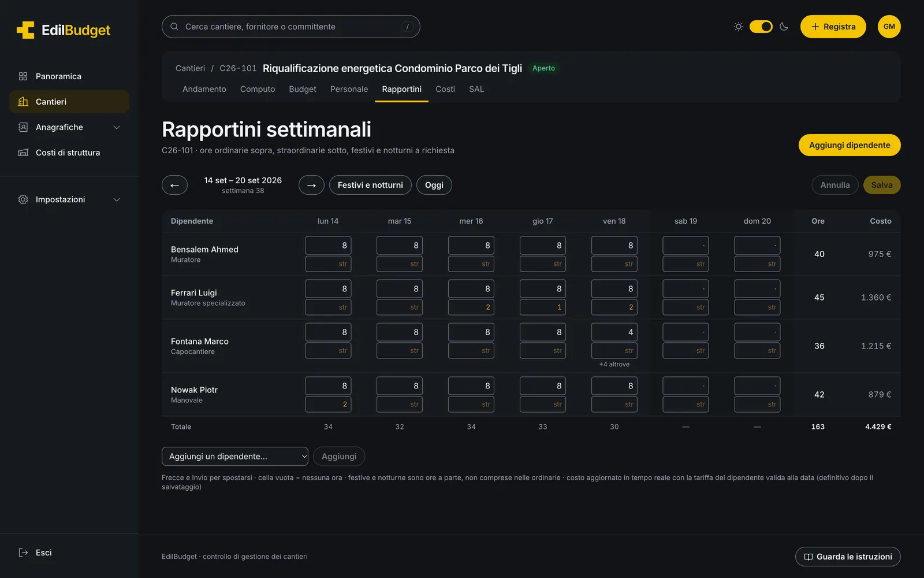Open the Anagrafiche sidebar section

tap(69, 127)
